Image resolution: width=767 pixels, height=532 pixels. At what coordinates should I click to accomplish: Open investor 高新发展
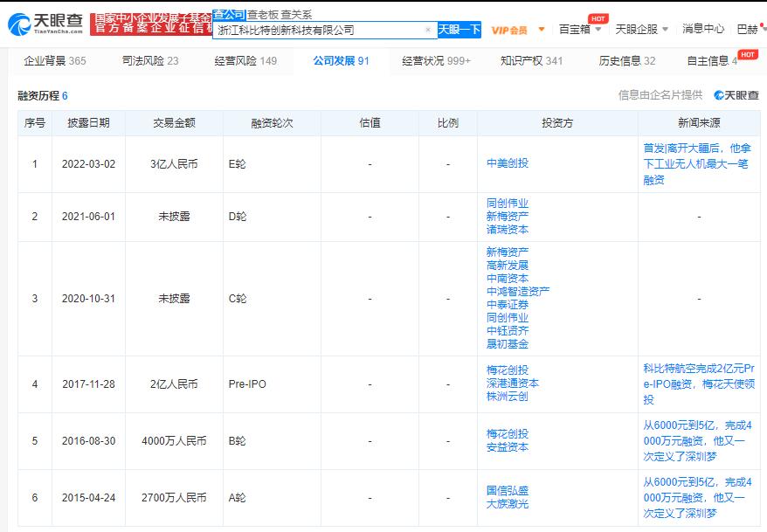(508, 265)
